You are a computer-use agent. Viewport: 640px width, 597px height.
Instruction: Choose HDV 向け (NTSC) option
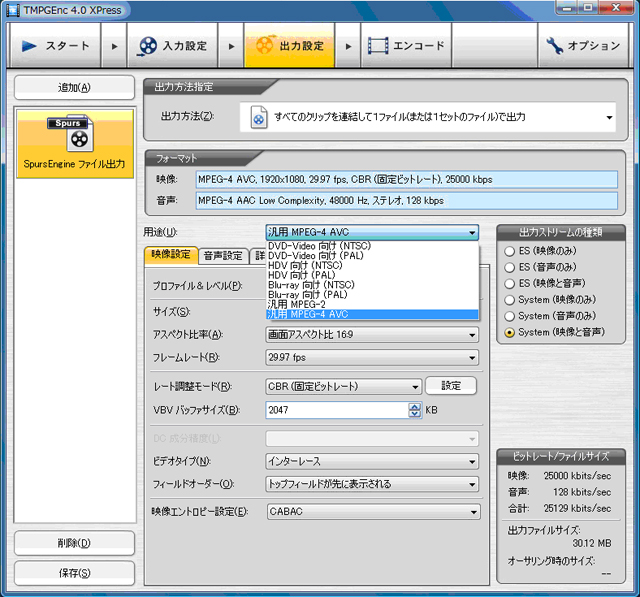[x=372, y=266]
